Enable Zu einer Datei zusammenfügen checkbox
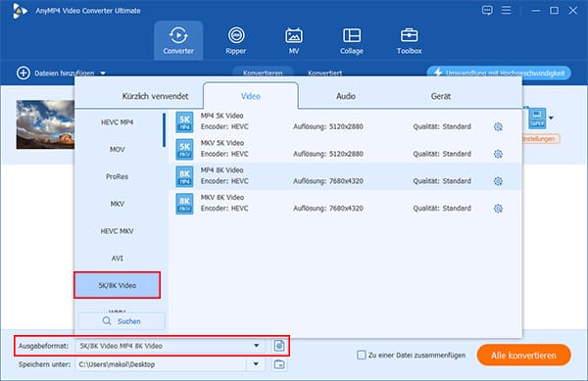Screen dimensions: 588x381 (x=361, y=355)
